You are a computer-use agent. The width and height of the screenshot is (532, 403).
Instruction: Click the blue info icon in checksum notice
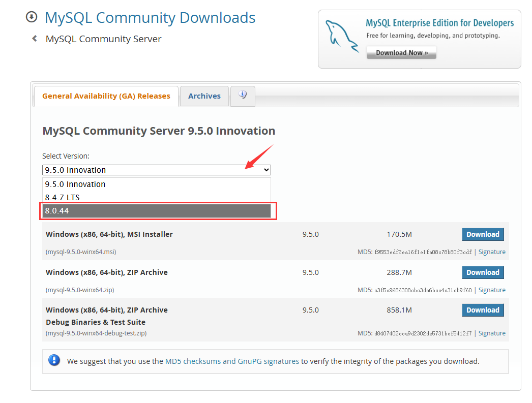point(54,360)
